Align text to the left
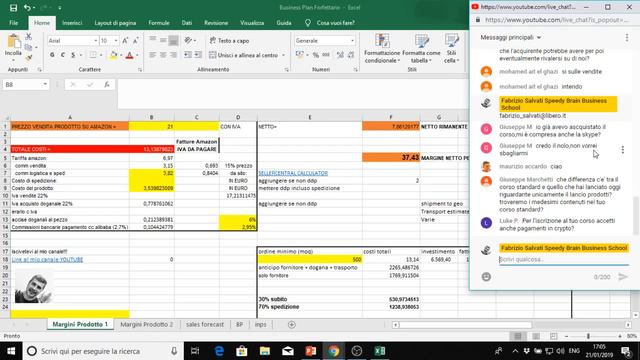Image resolution: width=640 pixels, height=360 pixels. point(153,55)
